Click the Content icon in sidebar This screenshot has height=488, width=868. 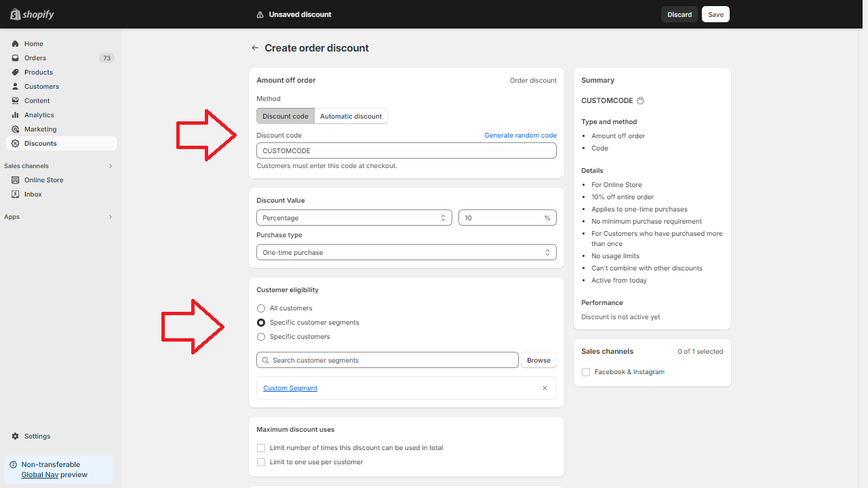click(16, 101)
